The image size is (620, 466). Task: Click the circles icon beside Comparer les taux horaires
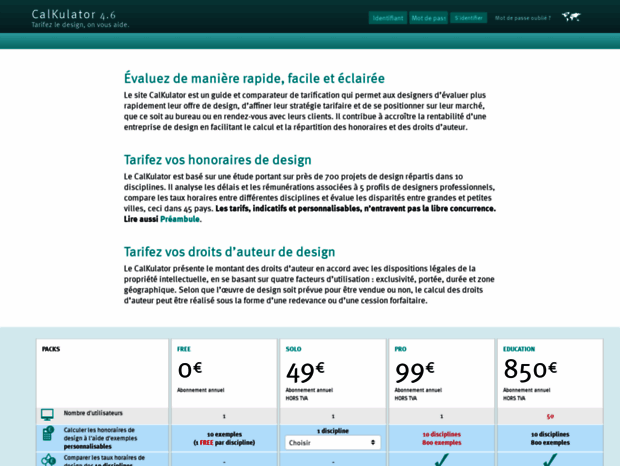(48, 460)
